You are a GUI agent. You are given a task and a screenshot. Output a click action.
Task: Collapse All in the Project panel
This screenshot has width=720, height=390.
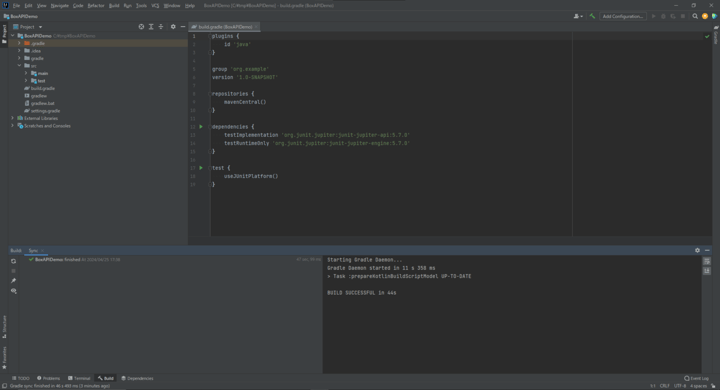coord(161,27)
